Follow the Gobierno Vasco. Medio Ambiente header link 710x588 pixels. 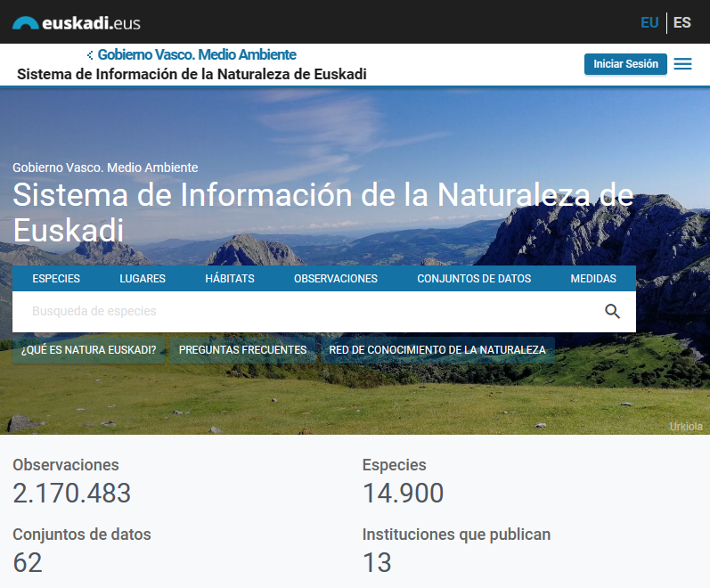[x=197, y=55]
